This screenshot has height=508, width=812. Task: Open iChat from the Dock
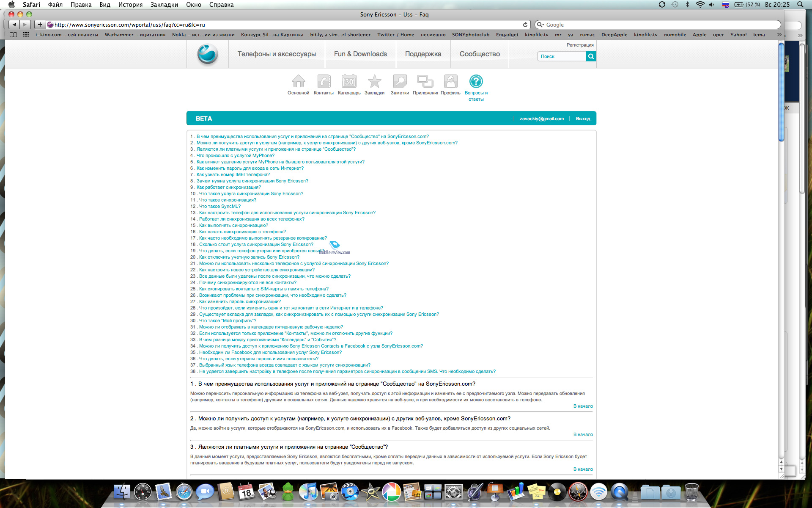[x=205, y=491]
